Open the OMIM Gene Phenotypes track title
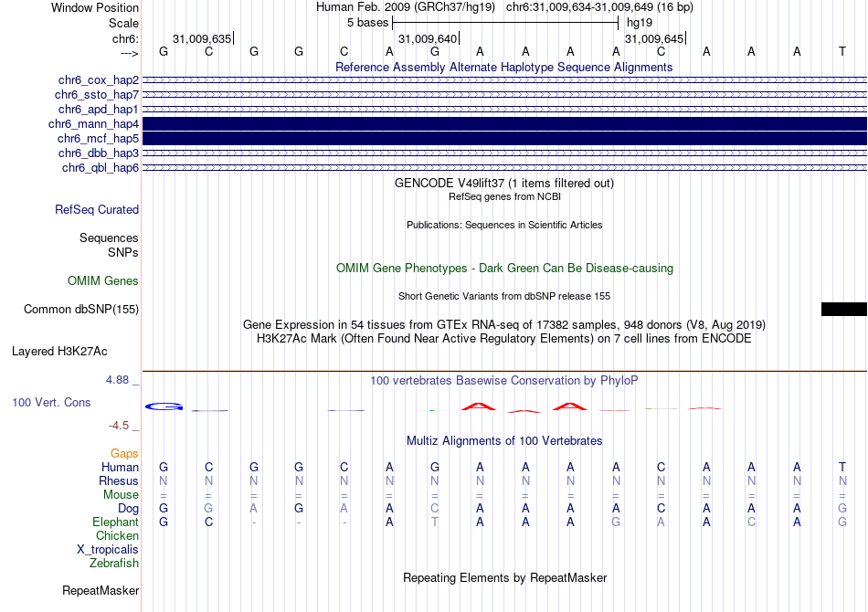Screen dimensions: 868x612 505,268
